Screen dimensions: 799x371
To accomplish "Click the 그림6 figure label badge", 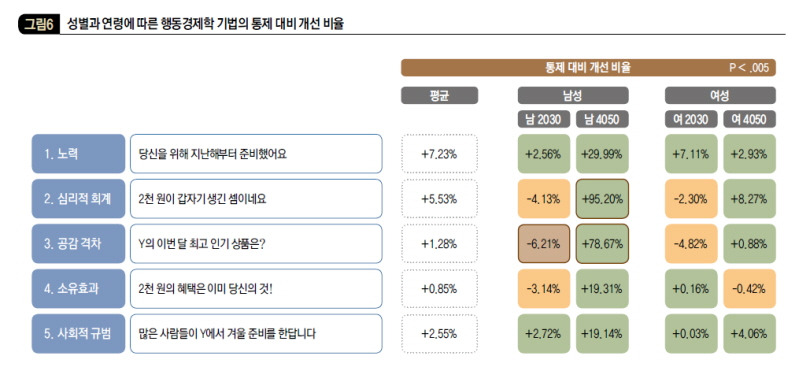I will pyautogui.click(x=39, y=24).
